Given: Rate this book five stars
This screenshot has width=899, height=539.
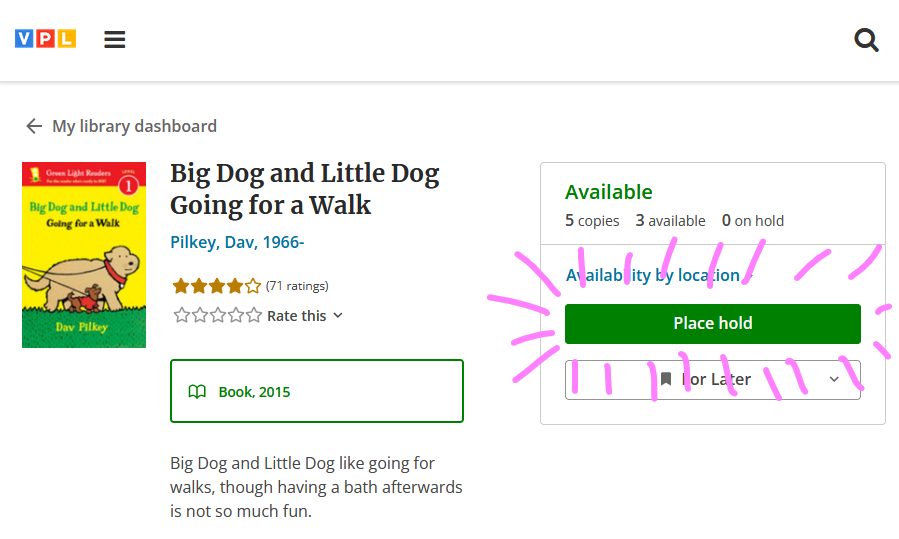Looking at the screenshot, I should [x=253, y=316].
